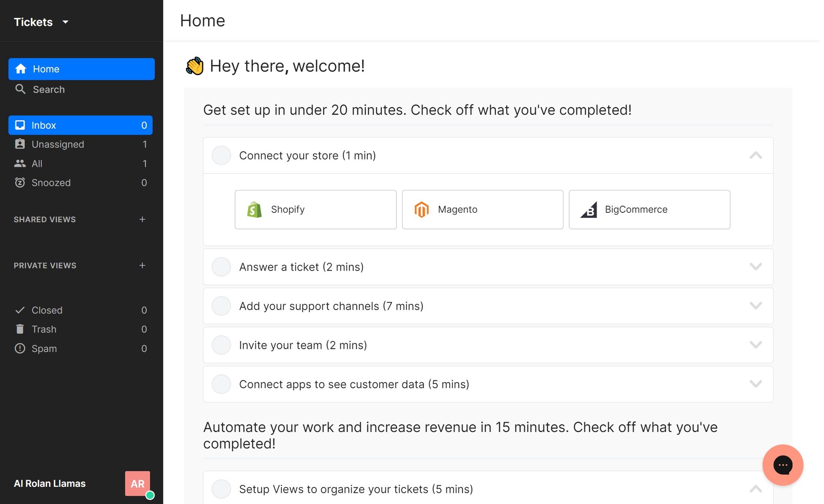
Task: Add a new private view plus icon
Action: (142, 266)
